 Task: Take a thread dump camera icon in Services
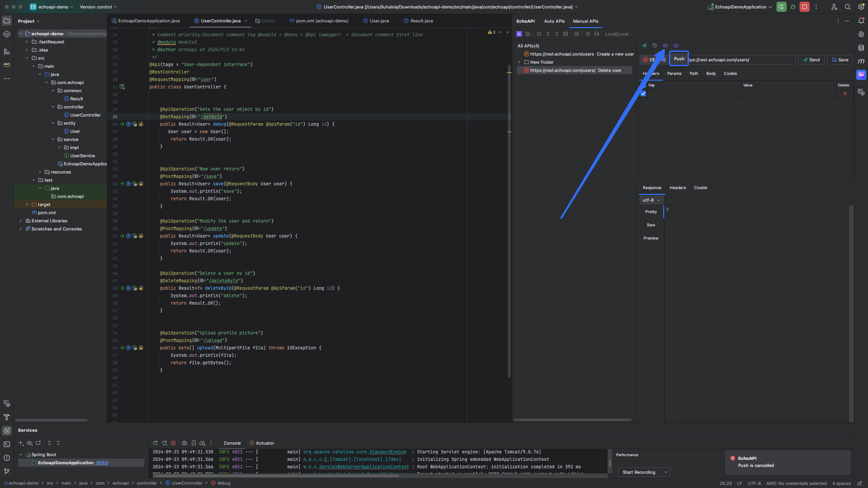point(184,443)
